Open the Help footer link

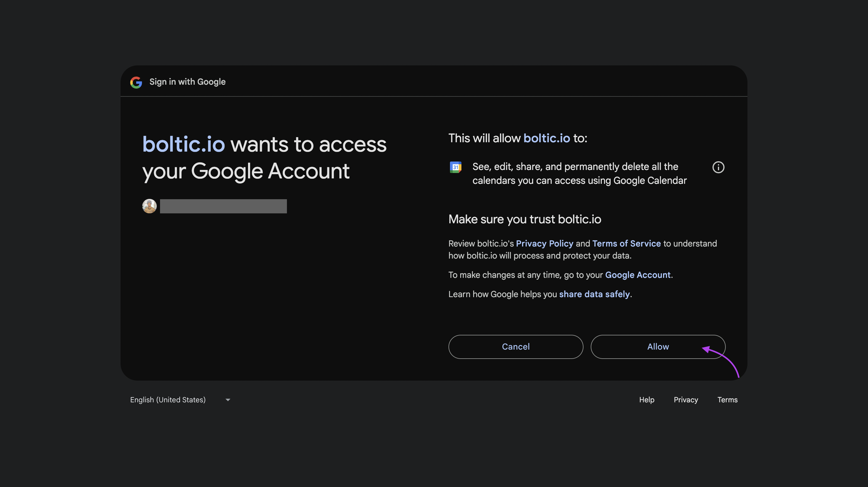[646, 400]
